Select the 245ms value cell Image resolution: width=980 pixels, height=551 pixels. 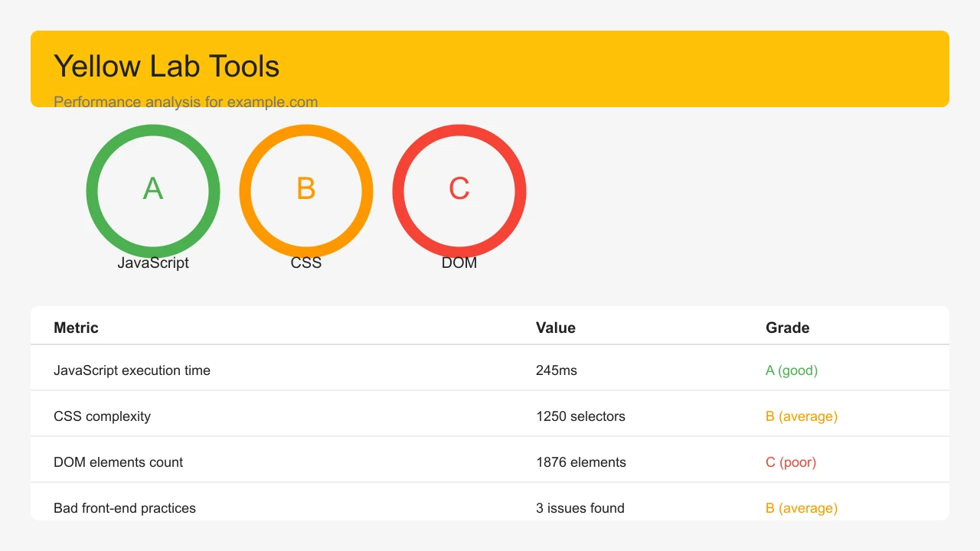557,370
